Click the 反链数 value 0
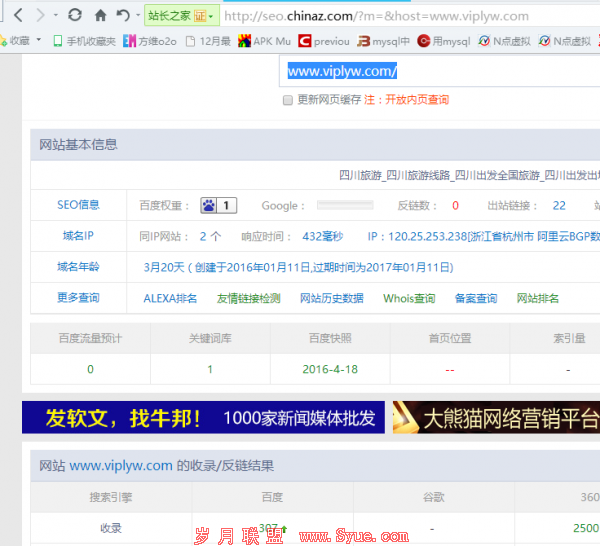Viewport: 600px width, 546px height. point(455,205)
